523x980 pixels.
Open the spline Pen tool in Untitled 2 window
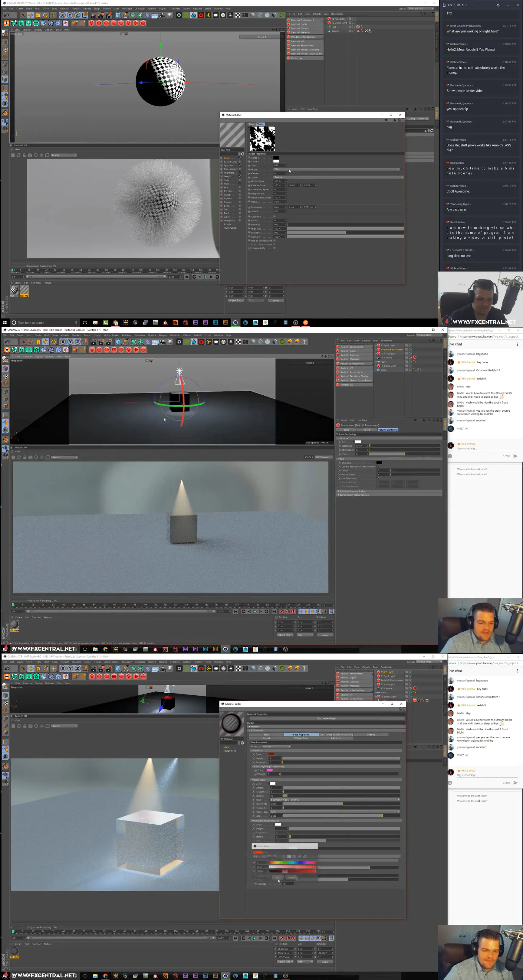[125, 15]
